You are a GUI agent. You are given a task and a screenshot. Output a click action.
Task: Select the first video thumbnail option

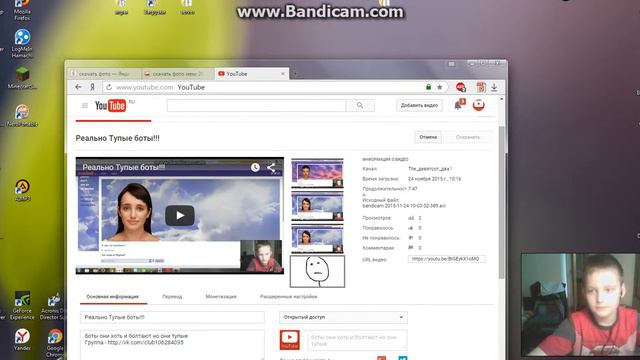[x=317, y=173]
